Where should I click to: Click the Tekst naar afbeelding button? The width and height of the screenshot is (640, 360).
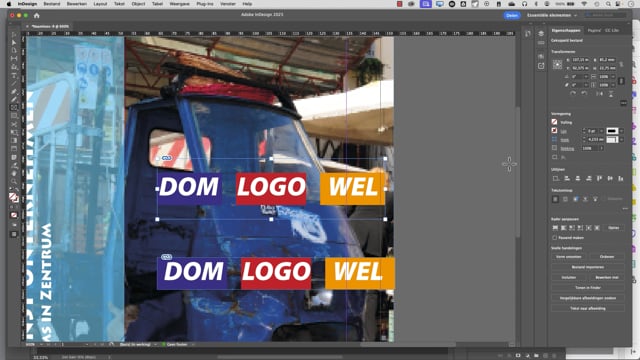click(x=588, y=309)
